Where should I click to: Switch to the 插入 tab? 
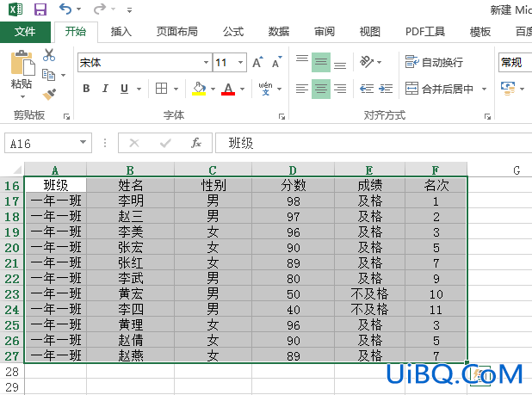121,32
